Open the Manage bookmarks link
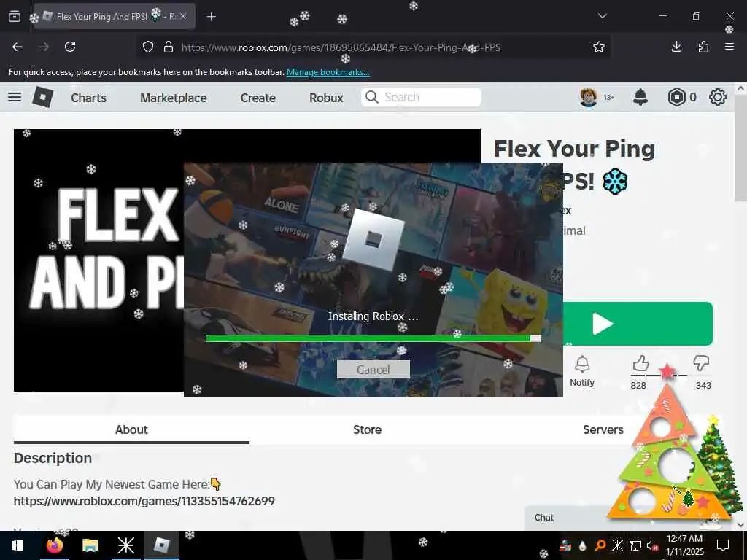Screen dimensions: 747x560 (x=328, y=72)
